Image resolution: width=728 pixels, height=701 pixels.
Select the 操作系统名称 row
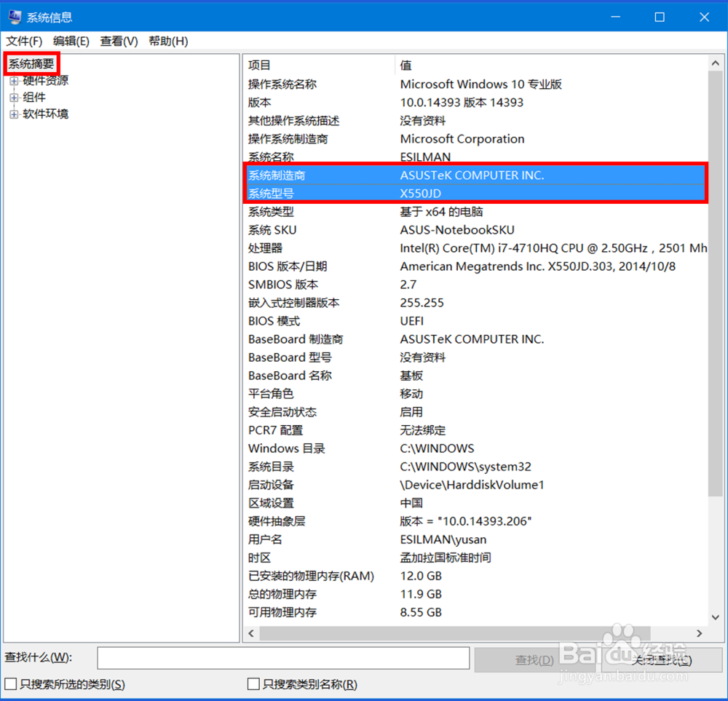point(476,84)
